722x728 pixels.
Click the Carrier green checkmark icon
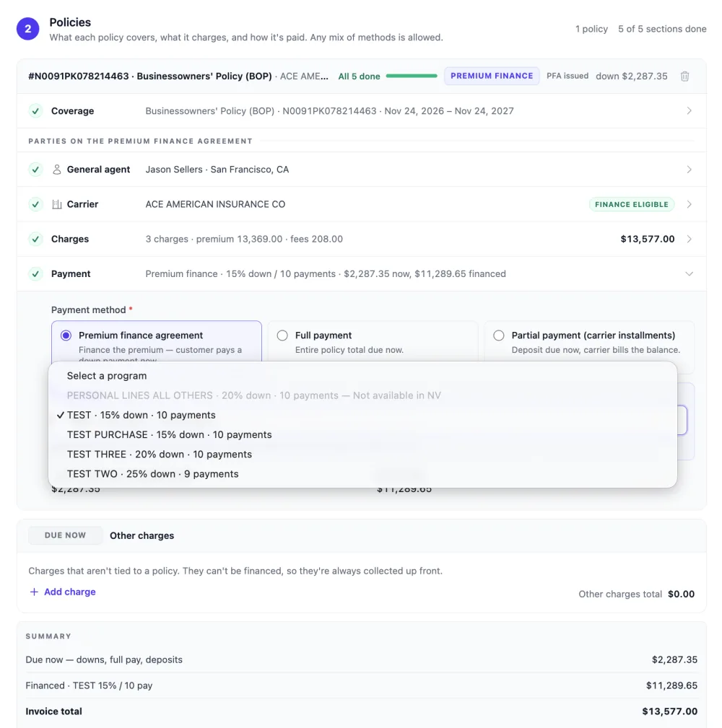click(35, 204)
